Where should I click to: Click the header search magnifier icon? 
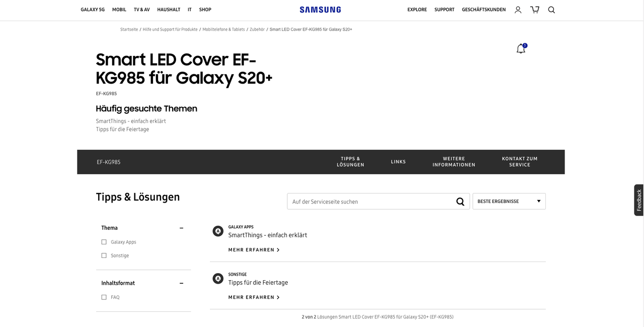tap(551, 10)
